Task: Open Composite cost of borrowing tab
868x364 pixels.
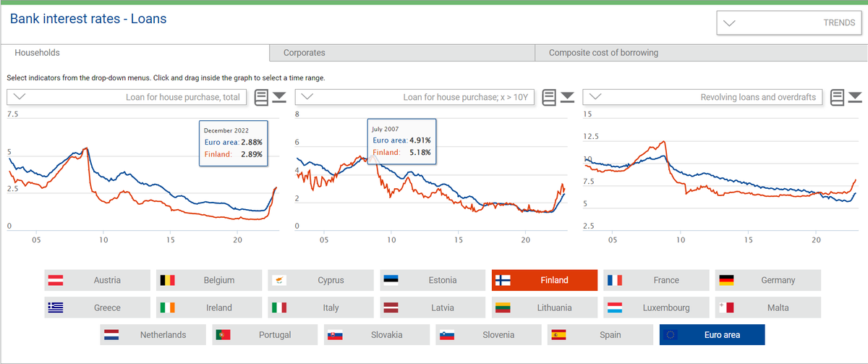Action: tap(701, 53)
